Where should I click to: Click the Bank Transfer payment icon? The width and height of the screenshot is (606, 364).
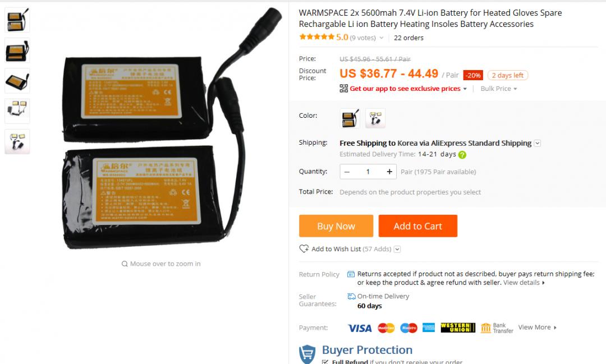click(497, 328)
